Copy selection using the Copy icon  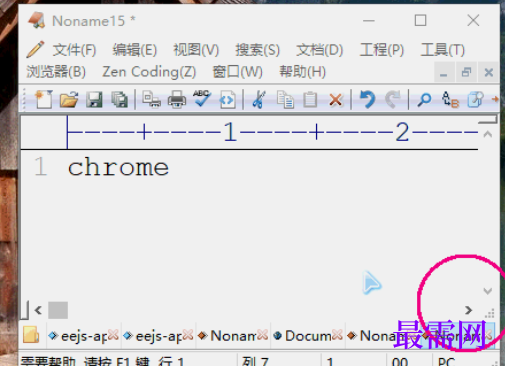pyautogui.click(x=285, y=99)
